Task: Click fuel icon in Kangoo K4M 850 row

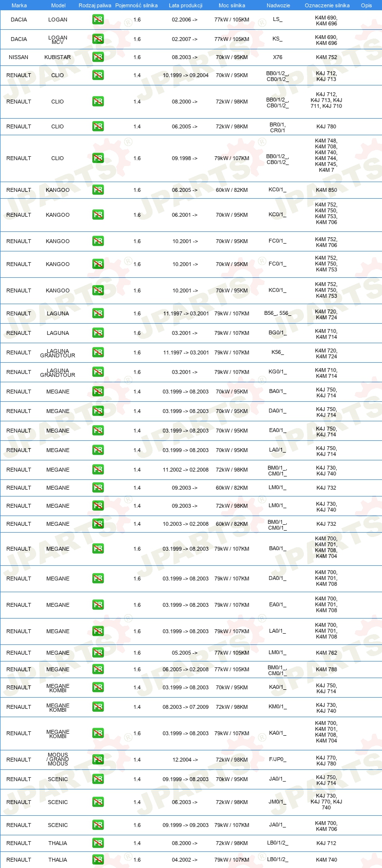Action: [98, 190]
